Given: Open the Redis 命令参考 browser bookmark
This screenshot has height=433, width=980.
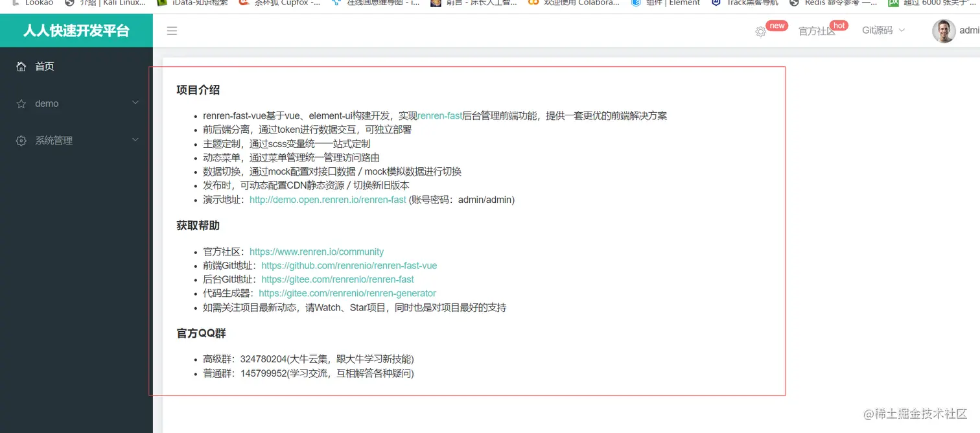Looking at the screenshot, I should coord(834,3).
